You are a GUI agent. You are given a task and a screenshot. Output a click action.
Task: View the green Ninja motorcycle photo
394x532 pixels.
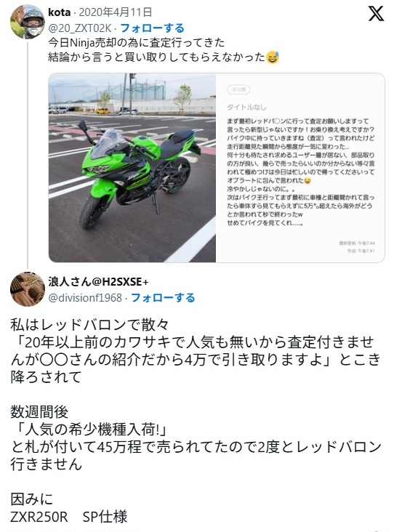click(x=132, y=168)
